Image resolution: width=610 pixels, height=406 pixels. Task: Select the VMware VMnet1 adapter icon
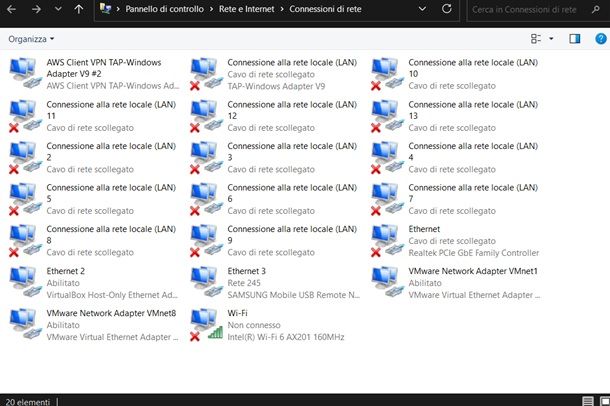[x=387, y=282]
